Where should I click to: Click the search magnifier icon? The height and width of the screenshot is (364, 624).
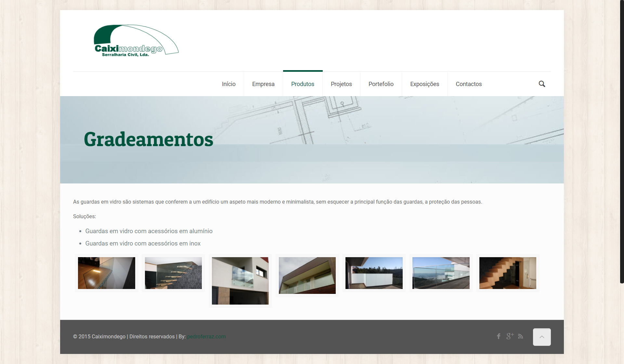(542, 84)
